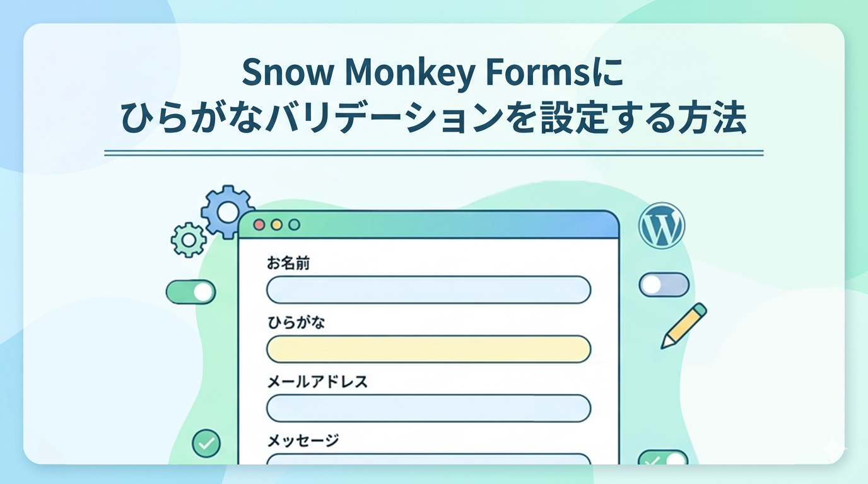Viewport: 868px width, 484px height.
Task: Click the large blue gear icon
Action: pyautogui.click(x=226, y=210)
